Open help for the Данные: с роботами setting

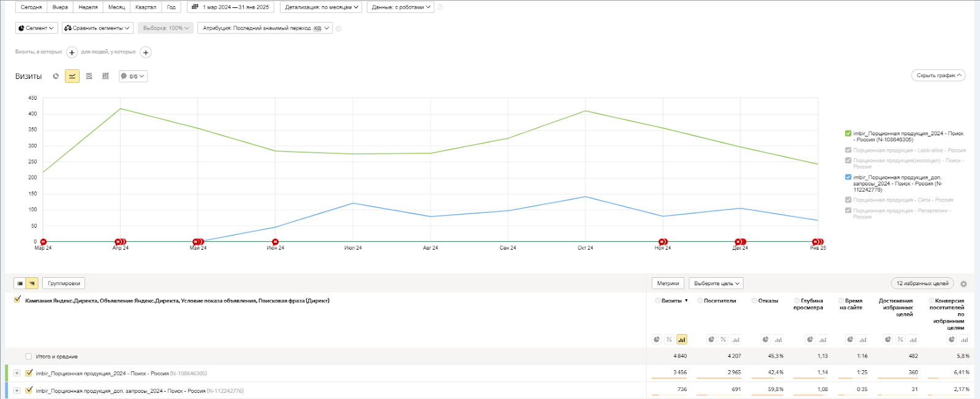tap(440, 7)
